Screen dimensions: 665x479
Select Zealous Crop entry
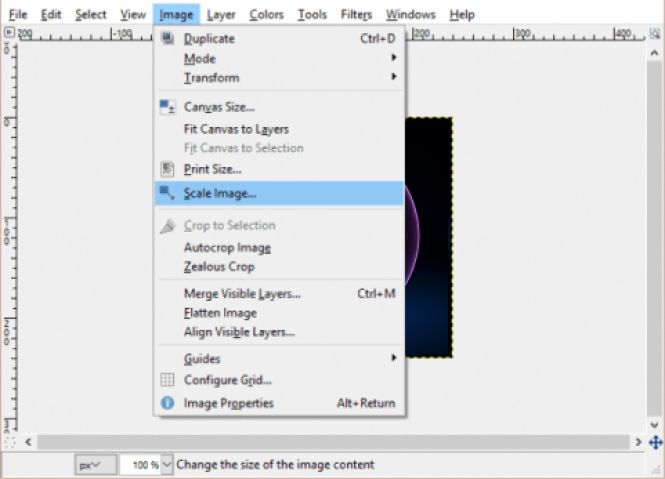point(279,267)
